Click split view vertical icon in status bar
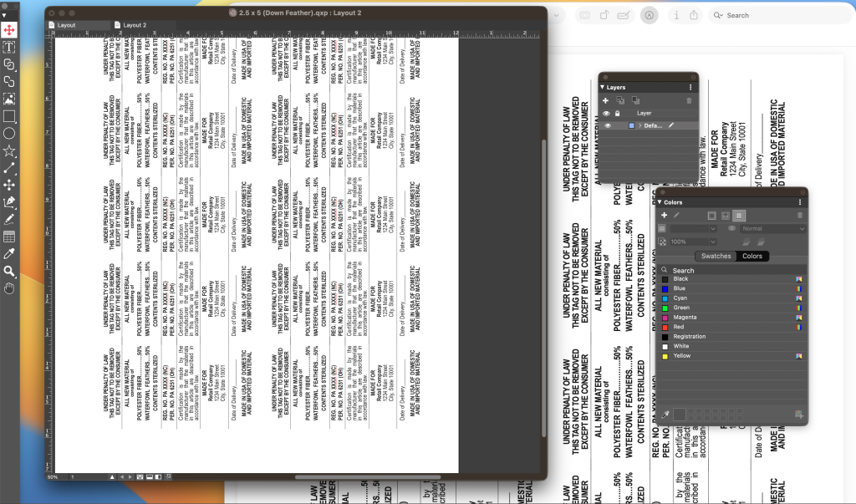 pyautogui.click(x=158, y=476)
